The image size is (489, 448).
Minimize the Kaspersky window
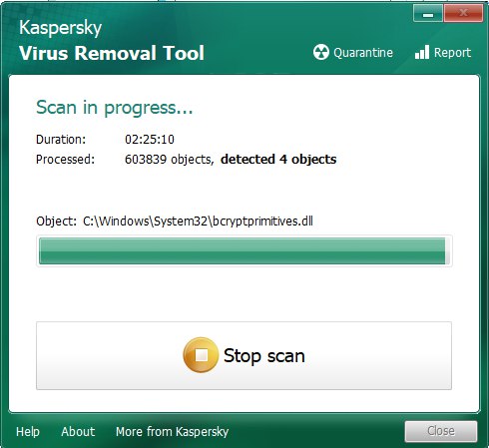(428, 14)
